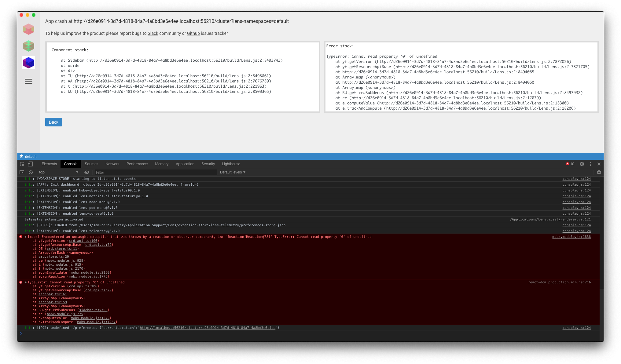Expand the mobx uncaught exception entry
Image resolution: width=621 pixels, height=364 pixels.
click(26, 237)
